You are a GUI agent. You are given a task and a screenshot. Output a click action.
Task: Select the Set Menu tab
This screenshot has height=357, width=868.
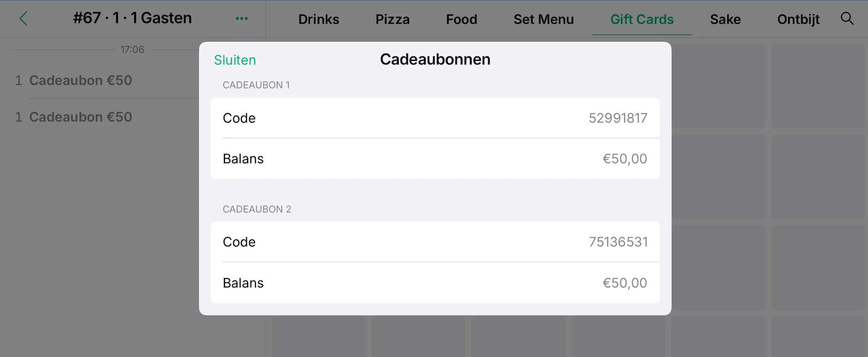pyautogui.click(x=543, y=19)
